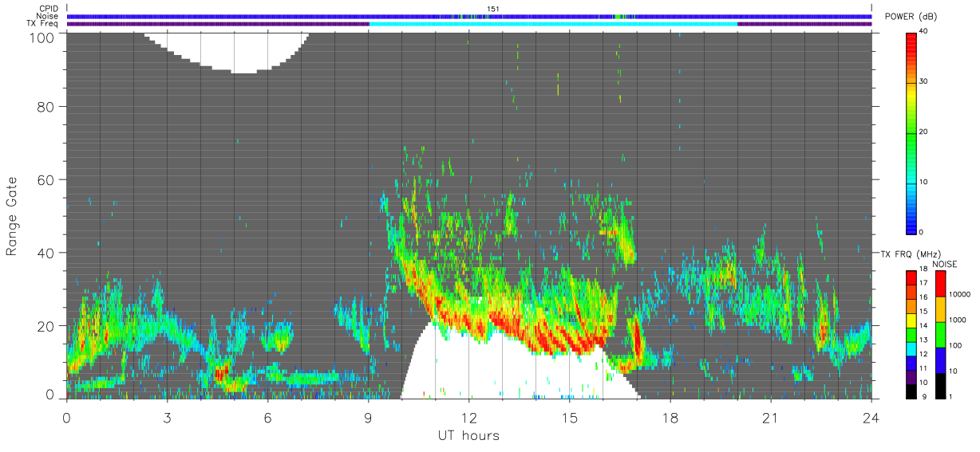This screenshot has height=452, width=980.
Task: Click the 6 tick on UT hours axis
Action: click(x=267, y=417)
